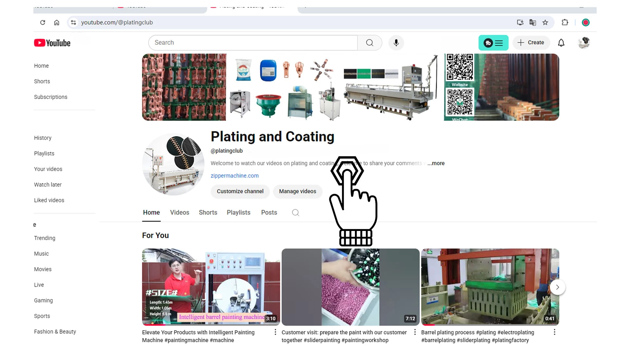Go to browser home page icon

(x=57, y=22)
